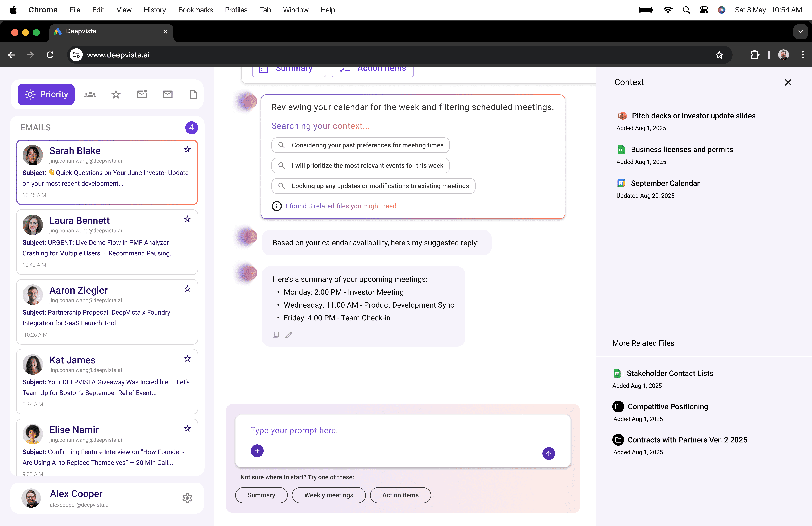Expand Chrome tab search dropdown arrow

(x=800, y=32)
